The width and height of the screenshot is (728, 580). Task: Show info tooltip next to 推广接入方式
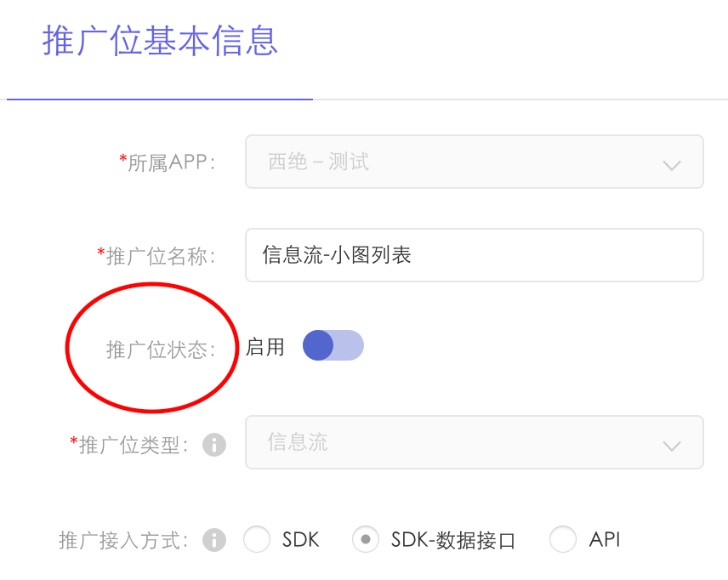pyautogui.click(x=214, y=540)
